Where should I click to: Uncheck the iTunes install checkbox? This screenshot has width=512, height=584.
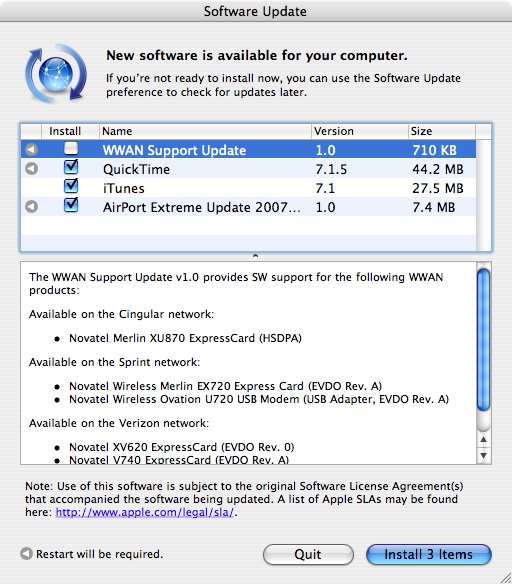71,186
